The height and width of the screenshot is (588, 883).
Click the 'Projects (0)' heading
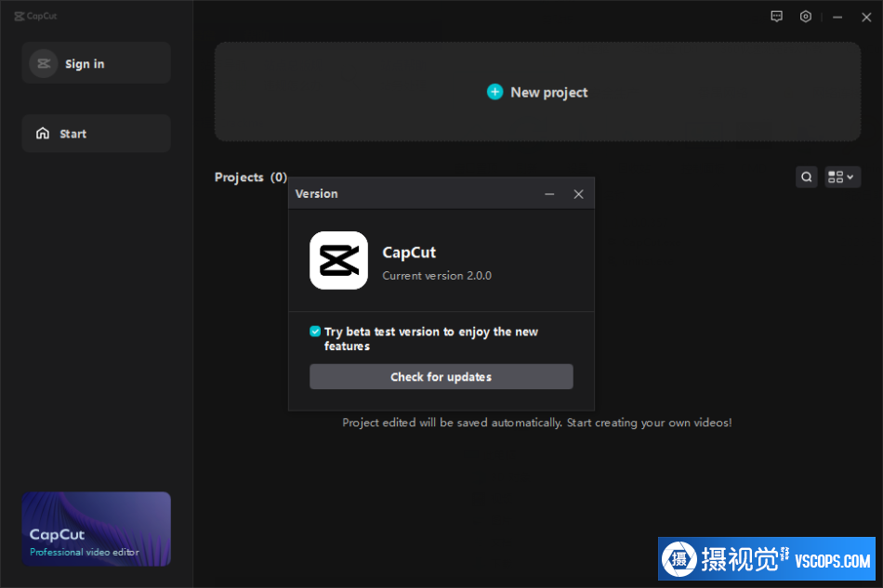pyautogui.click(x=251, y=177)
